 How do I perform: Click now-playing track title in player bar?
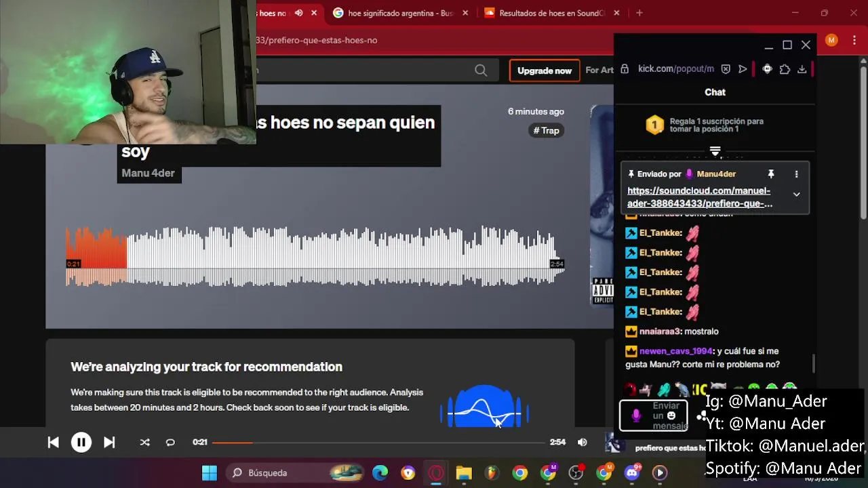pos(670,448)
